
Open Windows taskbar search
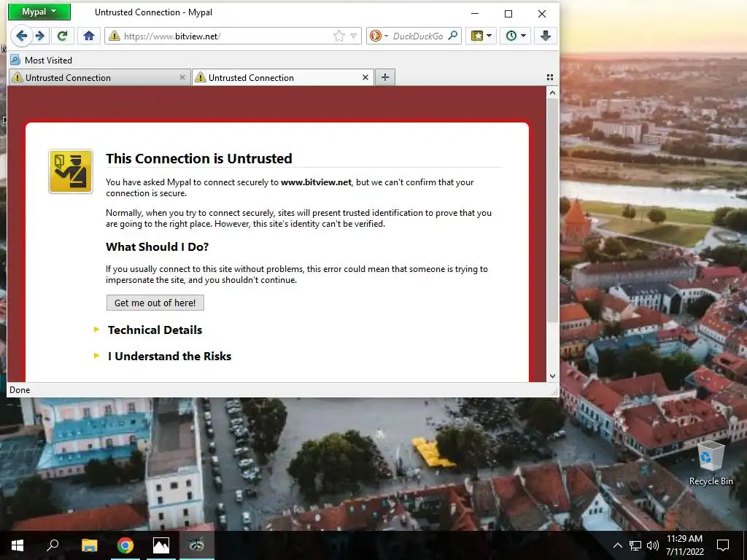click(x=53, y=545)
